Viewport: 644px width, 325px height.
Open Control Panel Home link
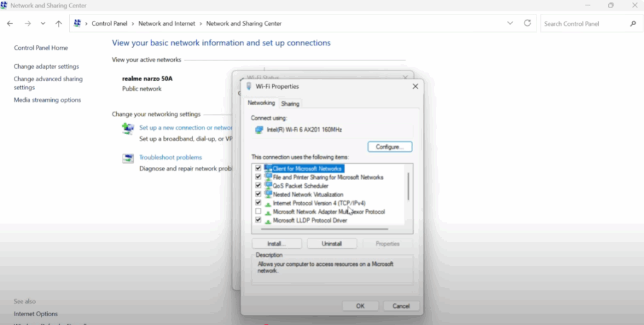pyautogui.click(x=41, y=48)
